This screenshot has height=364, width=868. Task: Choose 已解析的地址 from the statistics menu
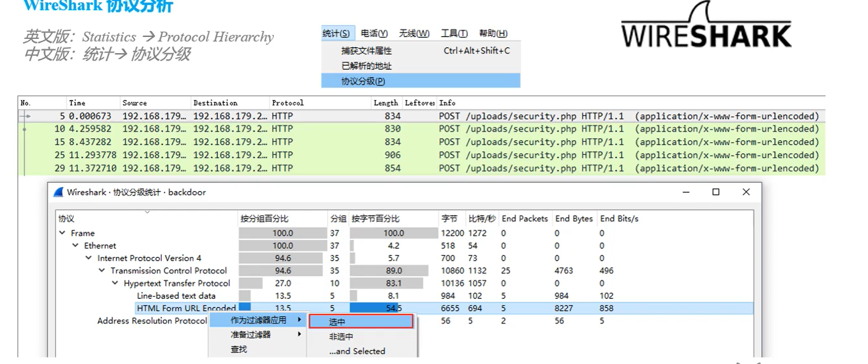click(366, 66)
